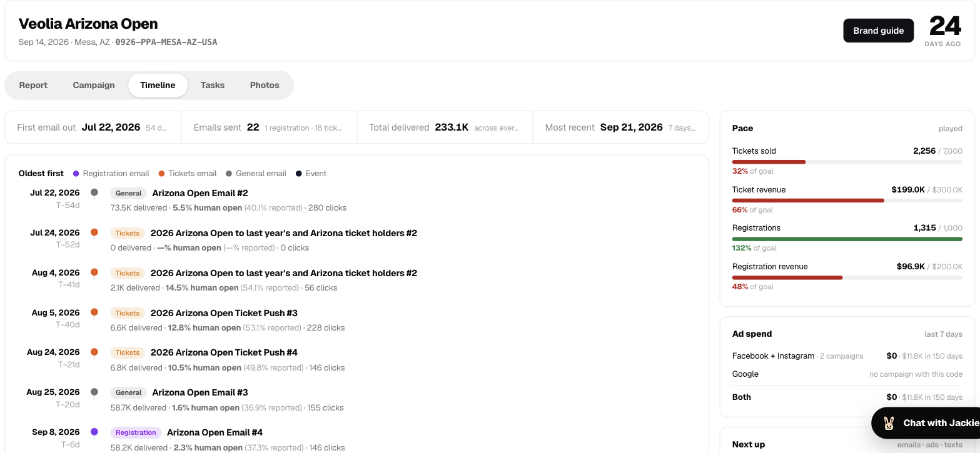
Task: Click the event code 0926-PPA-MESA-AZ-USA
Action: (166, 42)
